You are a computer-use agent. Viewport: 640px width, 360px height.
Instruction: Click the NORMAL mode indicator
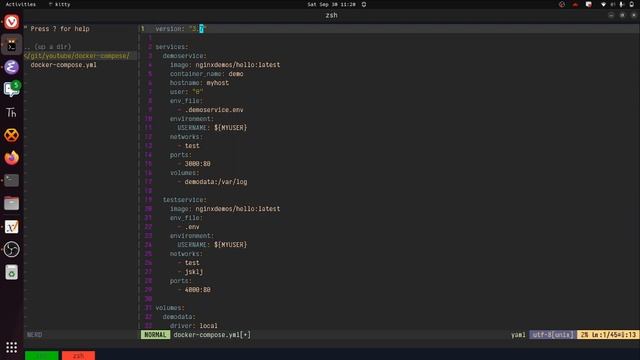click(156, 335)
